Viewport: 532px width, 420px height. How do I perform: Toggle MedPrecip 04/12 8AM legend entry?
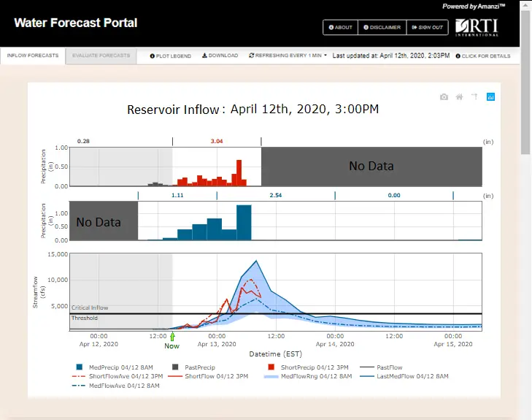pos(115,367)
